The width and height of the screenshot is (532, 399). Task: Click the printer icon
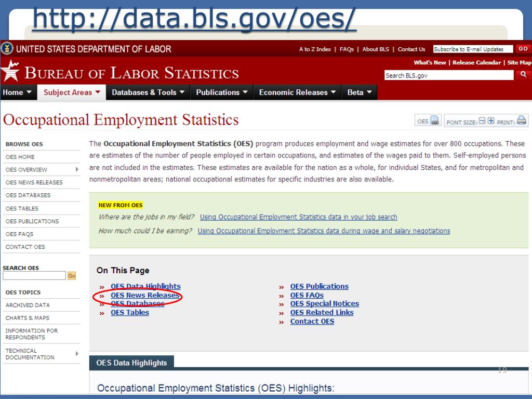pyautogui.click(x=522, y=120)
